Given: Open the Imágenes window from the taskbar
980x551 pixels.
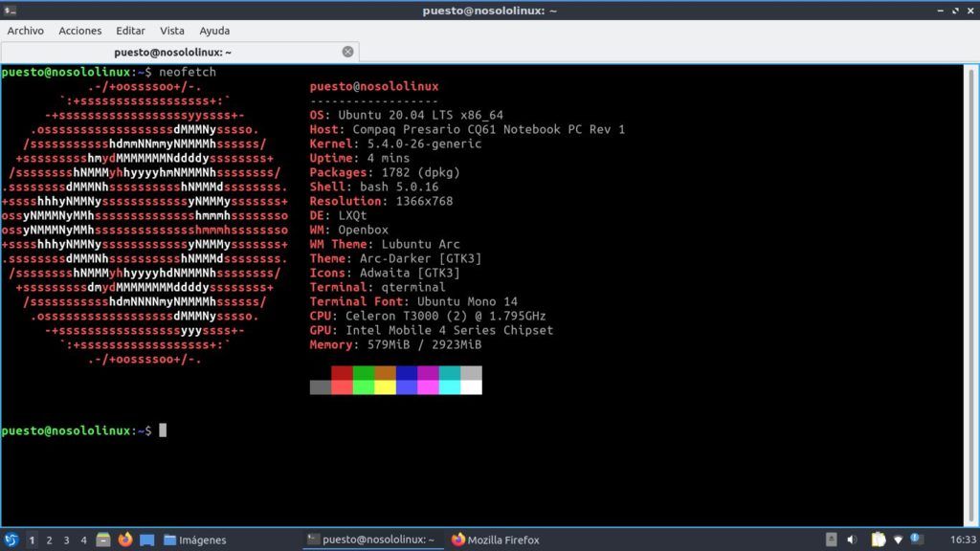Looking at the screenshot, I should coord(196,540).
